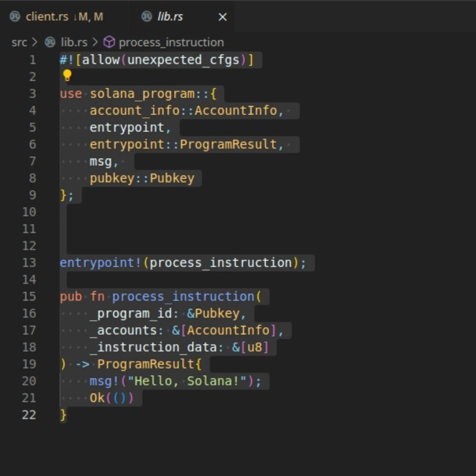Click the Rust file icon on lib.rs tab
Image resolution: width=476 pixels, height=476 pixels.
click(146, 16)
